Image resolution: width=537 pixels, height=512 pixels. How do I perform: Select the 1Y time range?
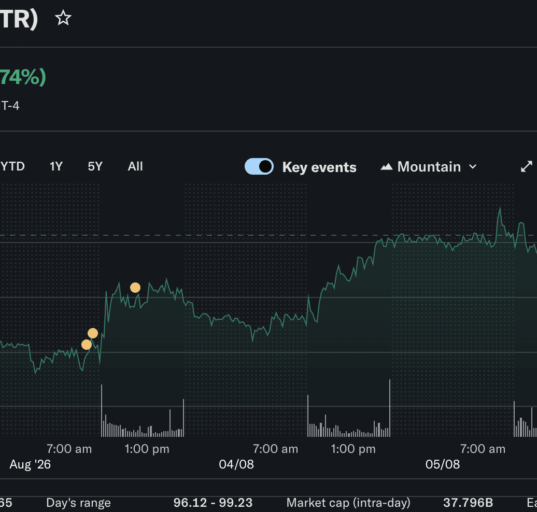(x=56, y=166)
